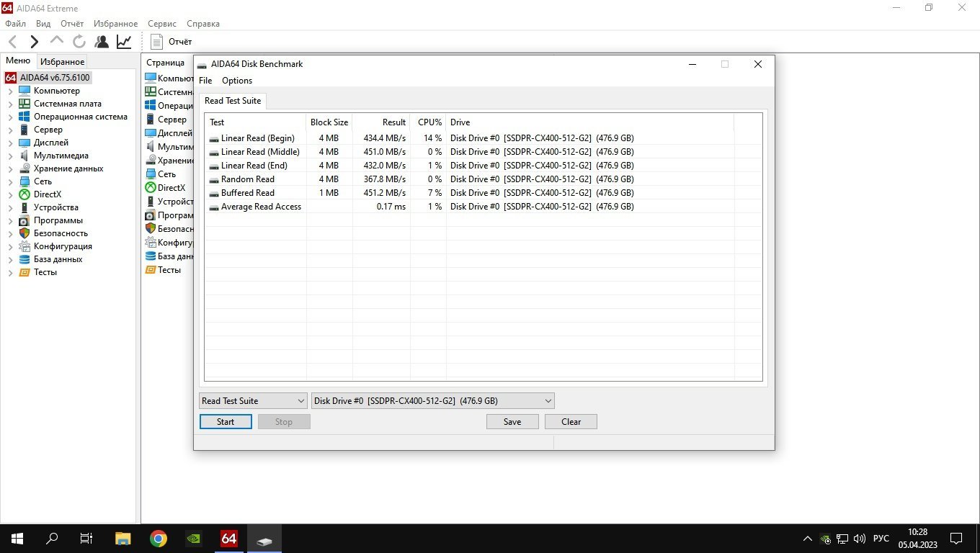The image size is (980, 553).
Task: Click the Хранение данных storage icon
Action: click(x=24, y=168)
